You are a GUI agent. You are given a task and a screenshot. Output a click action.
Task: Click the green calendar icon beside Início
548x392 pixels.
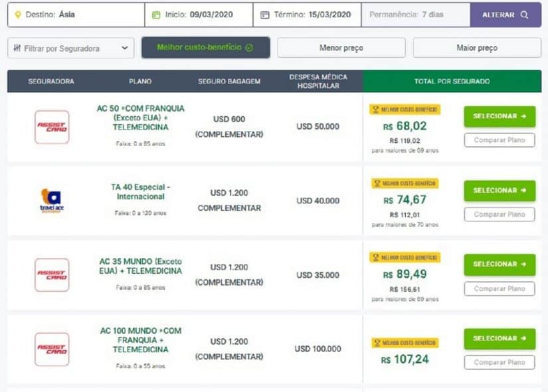156,15
